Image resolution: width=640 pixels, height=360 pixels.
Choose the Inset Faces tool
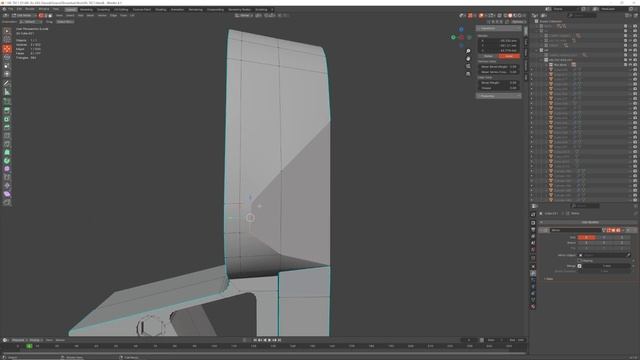(x=7, y=119)
